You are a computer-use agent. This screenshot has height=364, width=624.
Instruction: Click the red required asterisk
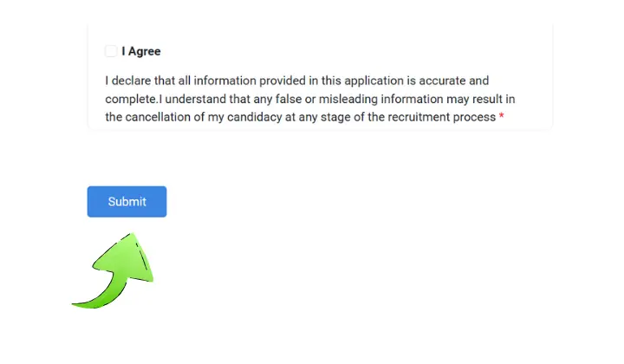click(x=502, y=116)
